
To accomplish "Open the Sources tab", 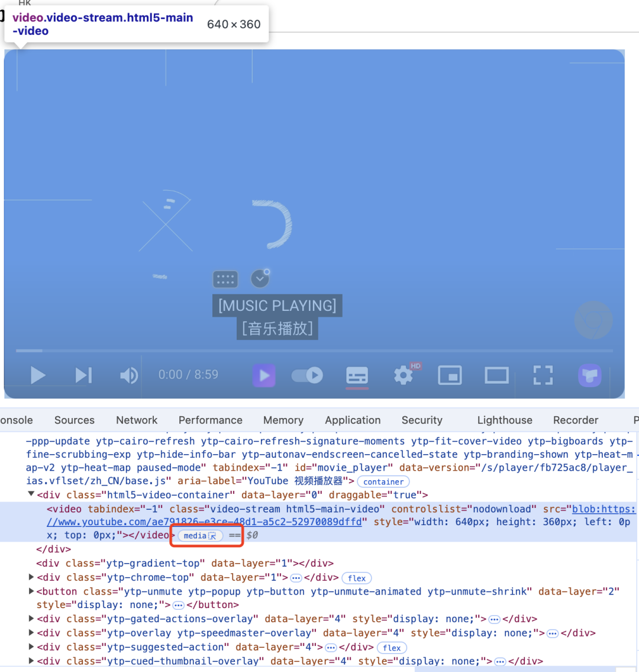I will (x=75, y=420).
